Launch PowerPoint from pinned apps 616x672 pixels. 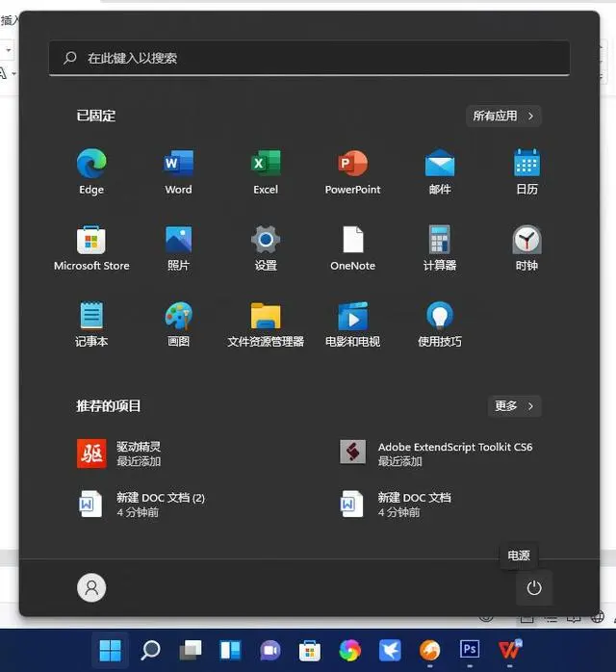click(x=352, y=171)
